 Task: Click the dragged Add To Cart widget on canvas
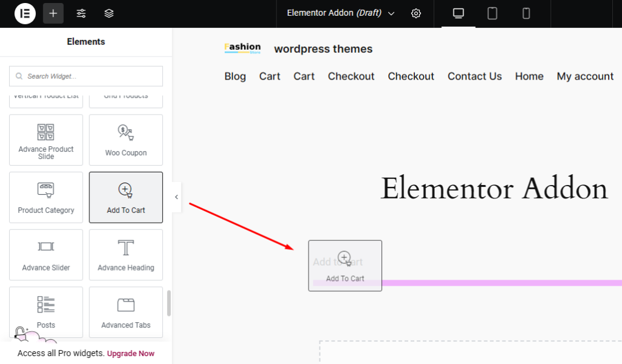coord(345,266)
